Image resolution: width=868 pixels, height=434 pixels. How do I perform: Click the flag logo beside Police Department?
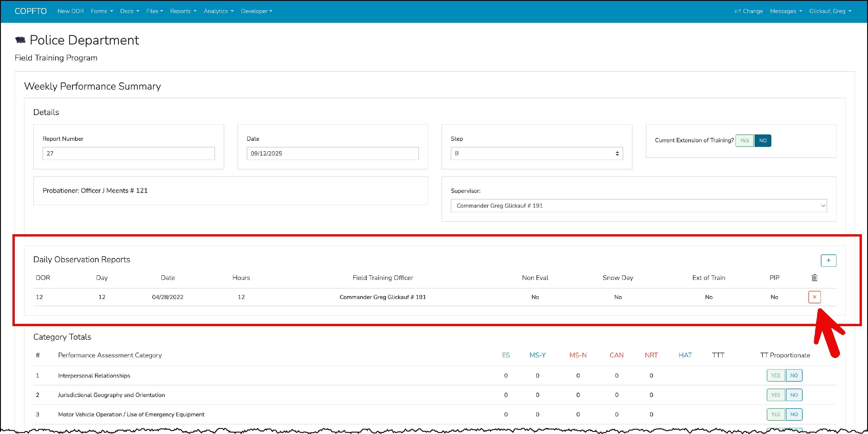tap(20, 40)
